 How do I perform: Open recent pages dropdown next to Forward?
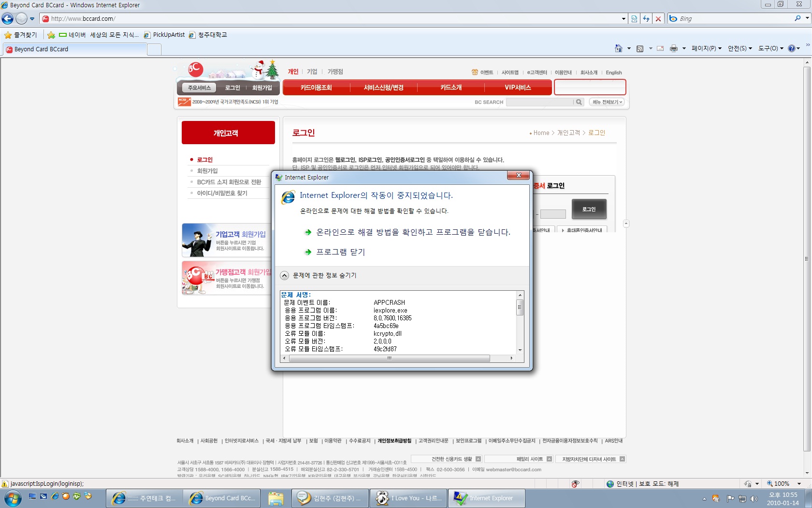point(32,19)
